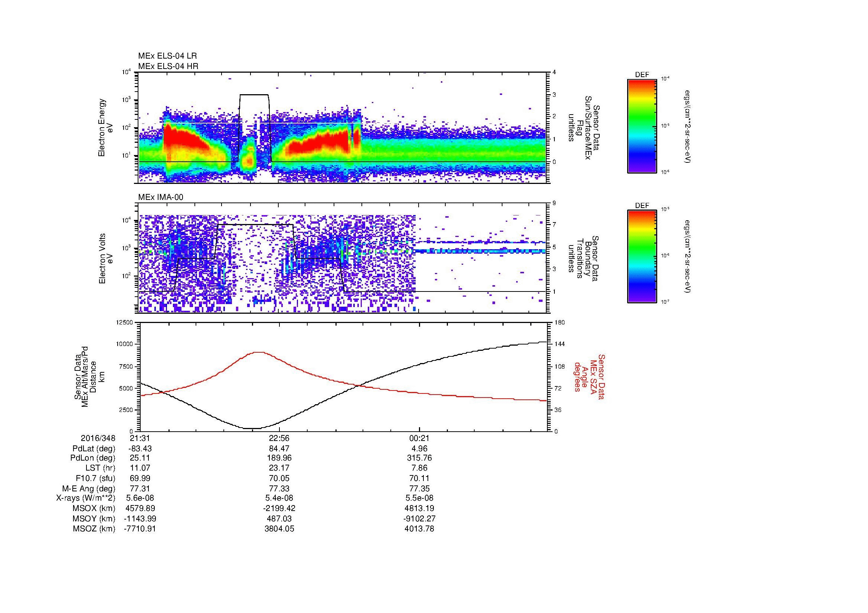Viewport: 868px width, 613px height.
Task: Click the M-E Ang value '77.33'
Action: (279, 488)
